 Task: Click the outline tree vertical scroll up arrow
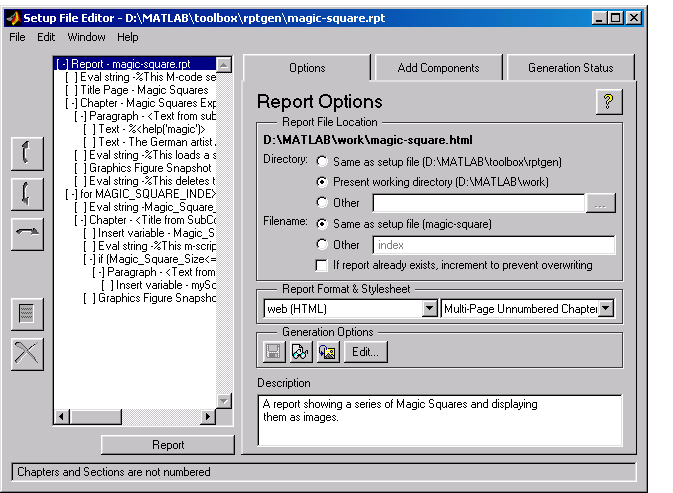[x=224, y=65]
